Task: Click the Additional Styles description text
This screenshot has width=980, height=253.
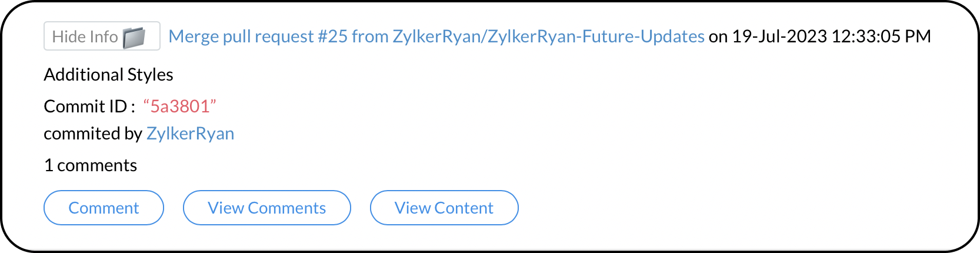Action: pyautogui.click(x=108, y=75)
